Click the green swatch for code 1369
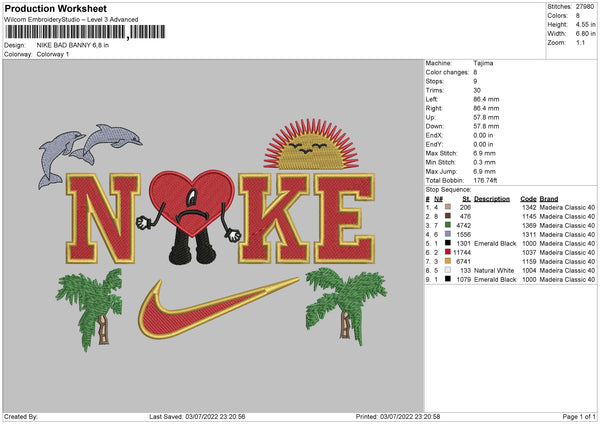Screen dimensions: 600x424 pos(447,225)
